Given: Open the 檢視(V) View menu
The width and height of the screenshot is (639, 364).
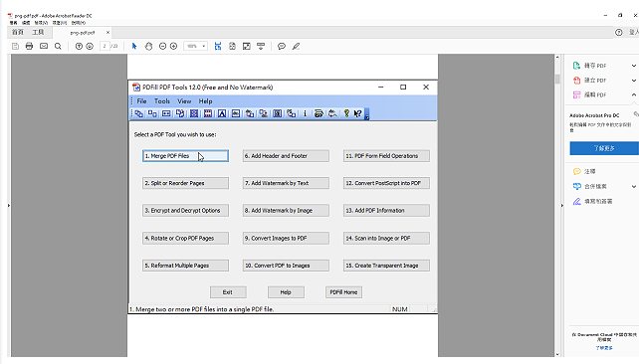Looking at the screenshot, I should 41,23.
